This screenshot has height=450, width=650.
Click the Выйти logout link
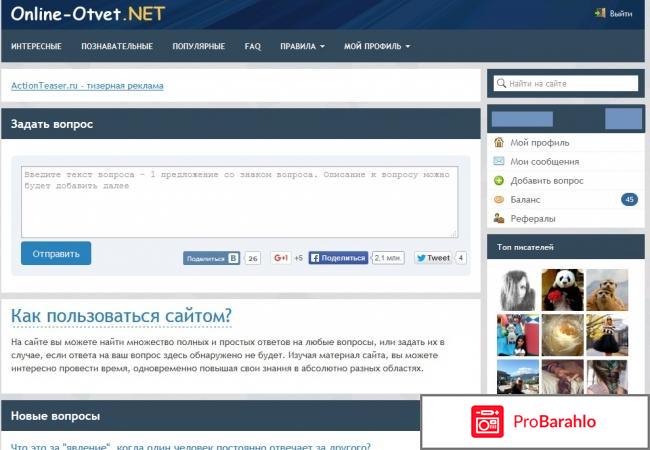(620, 14)
